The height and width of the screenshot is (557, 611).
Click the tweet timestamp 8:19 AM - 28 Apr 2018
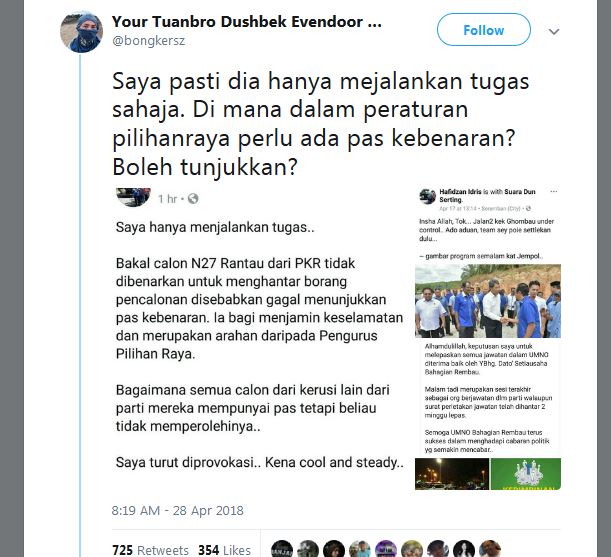coord(177,510)
